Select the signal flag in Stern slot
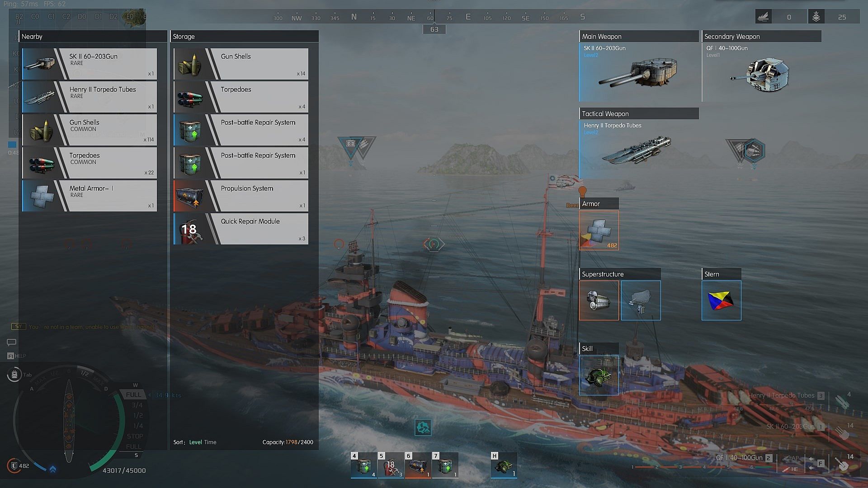868x488 pixels. click(721, 300)
